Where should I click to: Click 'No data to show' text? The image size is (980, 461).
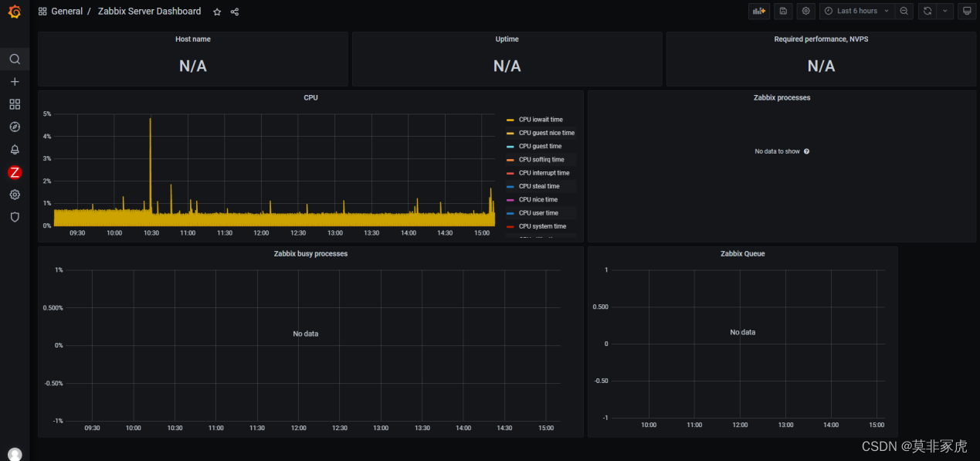777,151
